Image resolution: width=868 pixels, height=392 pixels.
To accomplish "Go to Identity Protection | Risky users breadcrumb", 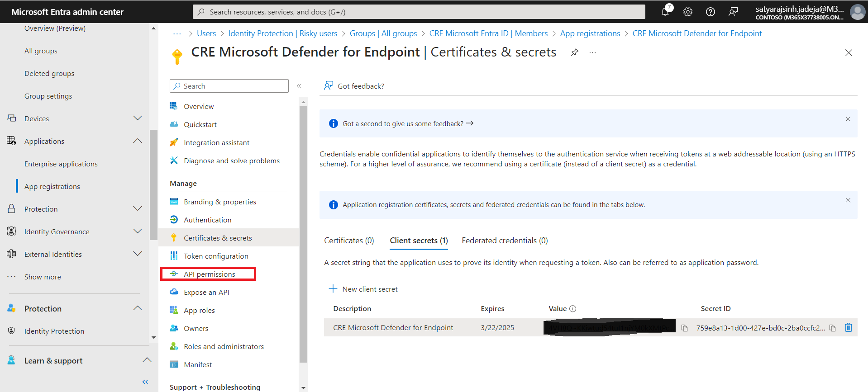I will (x=283, y=33).
